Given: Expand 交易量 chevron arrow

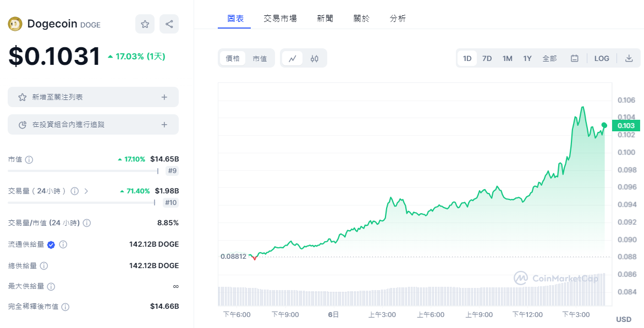Looking at the screenshot, I should [86, 191].
